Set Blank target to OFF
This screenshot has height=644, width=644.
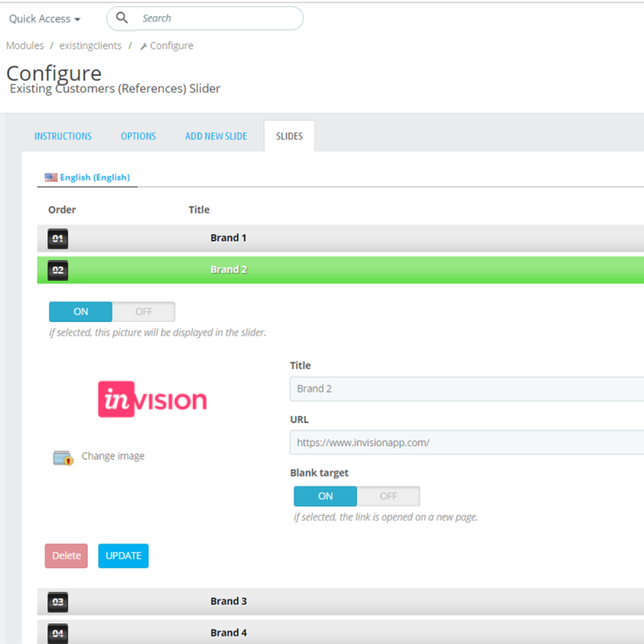point(388,496)
